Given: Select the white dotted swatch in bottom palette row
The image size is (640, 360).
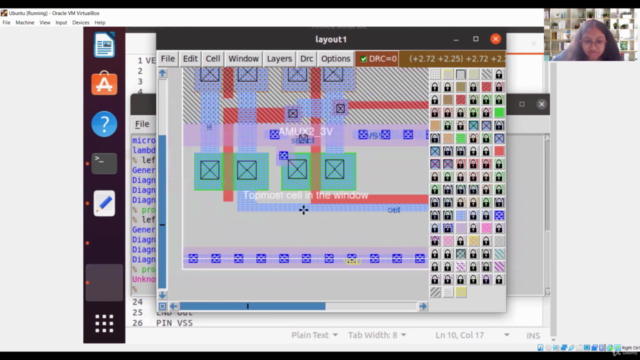Looking at the screenshot, I should (x=448, y=292).
